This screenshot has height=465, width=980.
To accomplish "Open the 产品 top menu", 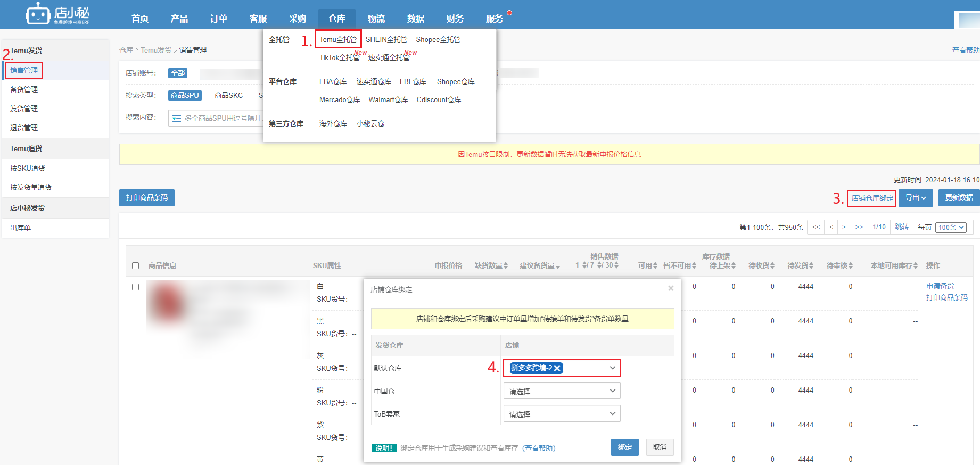I will coord(179,19).
